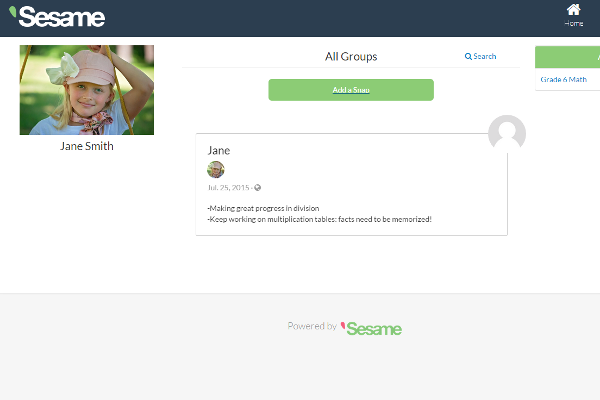
Task: Open the post about division progress
Action: (263, 208)
